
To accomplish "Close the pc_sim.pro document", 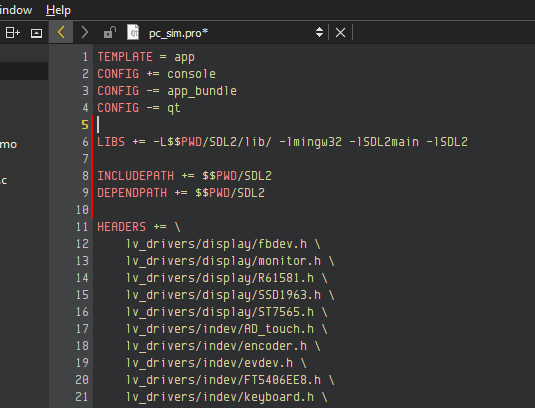I will coord(340,33).
